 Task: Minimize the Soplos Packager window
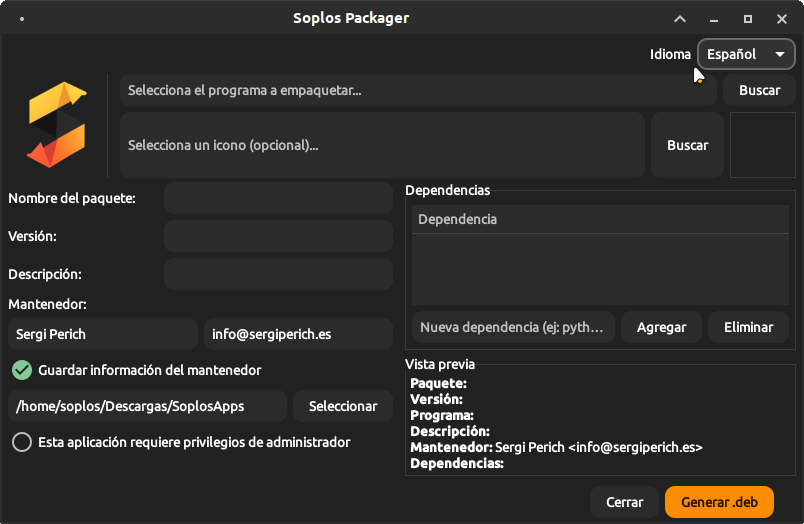[x=714, y=19]
